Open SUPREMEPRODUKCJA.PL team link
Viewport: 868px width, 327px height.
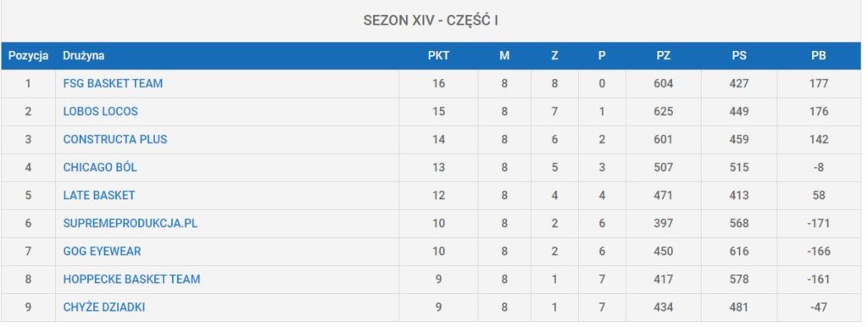pyautogui.click(x=130, y=224)
